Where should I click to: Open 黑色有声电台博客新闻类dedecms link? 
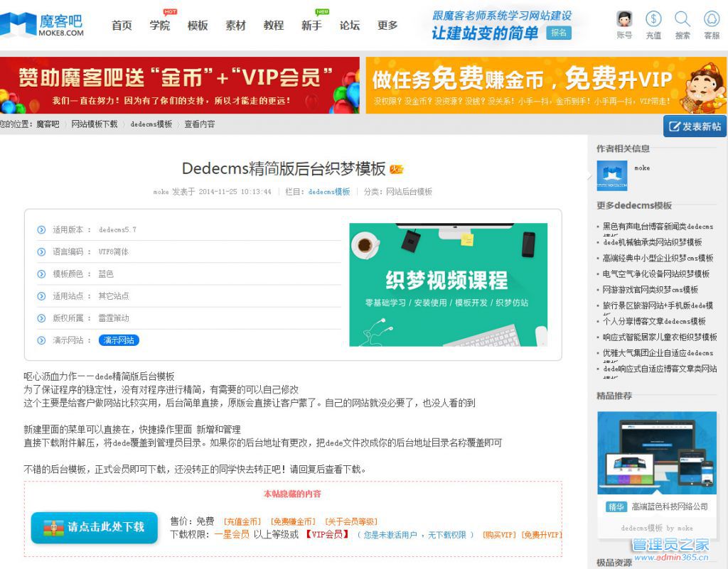pos(658,227)
